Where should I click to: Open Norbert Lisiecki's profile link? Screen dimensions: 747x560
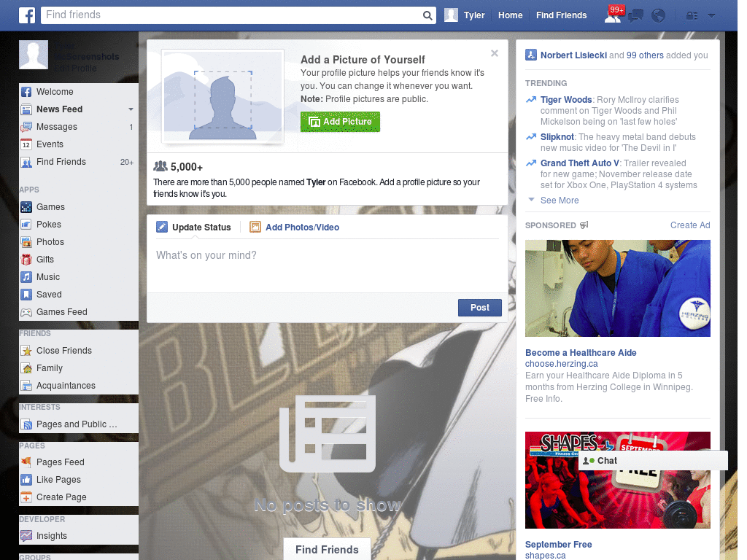(x=573, y=55)
